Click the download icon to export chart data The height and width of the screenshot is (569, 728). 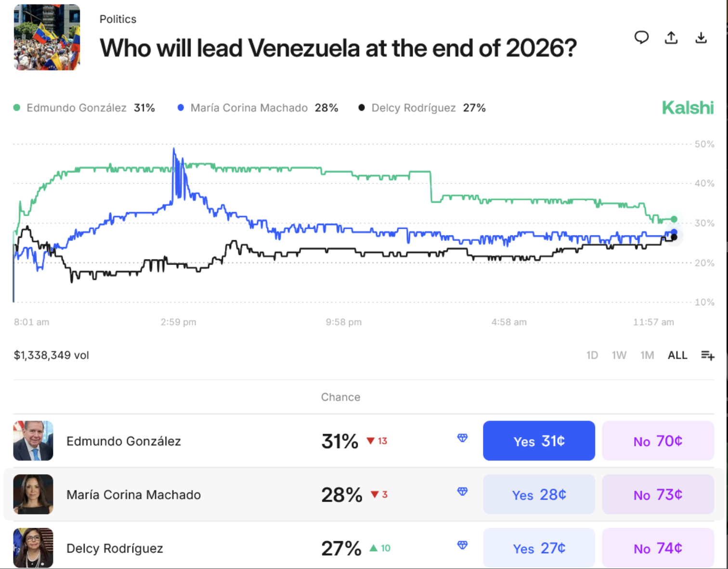tap(701, 38)
